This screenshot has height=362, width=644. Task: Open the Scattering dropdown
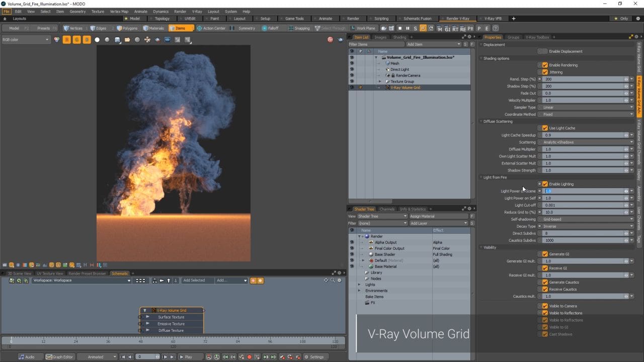(588, 142)
